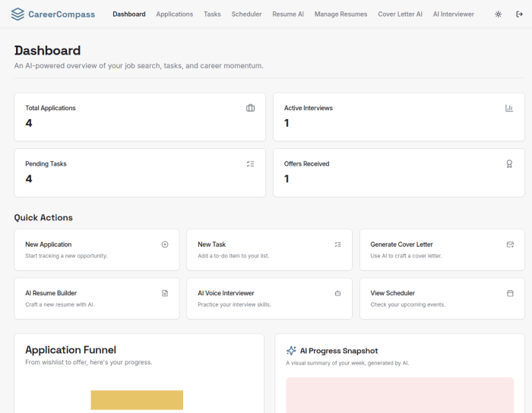Click 'Add a to-do item to your list.' text
This screenshot has height=413, width=532.
click(x=233, y=256)
